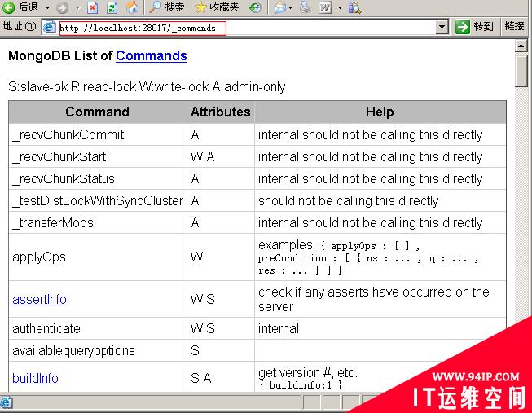Open the mail icon dropdown arrow
The width and height of the screenshot is (532, 413).
pyautogui.click(x=290, y=7)
